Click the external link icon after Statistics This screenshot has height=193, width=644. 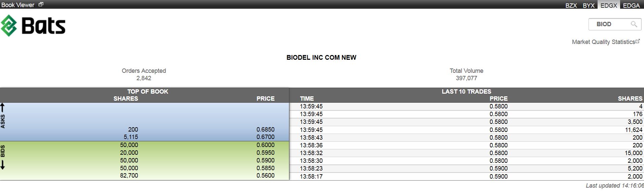(638, 41)
